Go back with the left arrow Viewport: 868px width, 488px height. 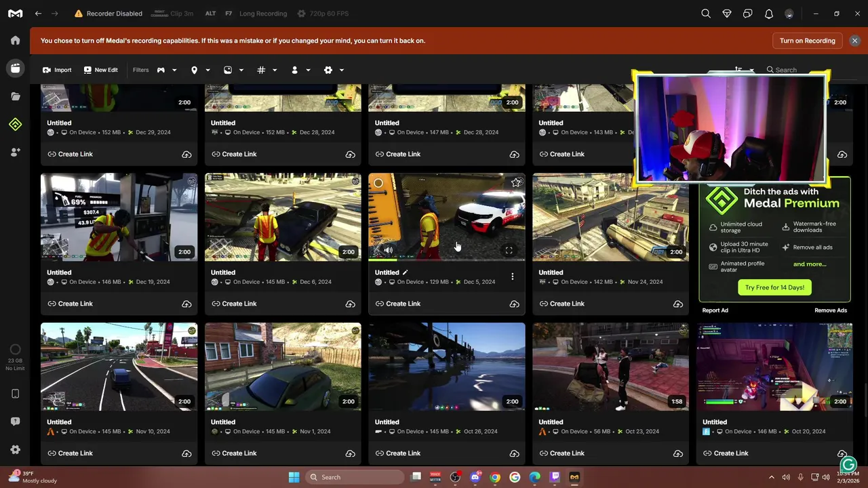[38, 14]
